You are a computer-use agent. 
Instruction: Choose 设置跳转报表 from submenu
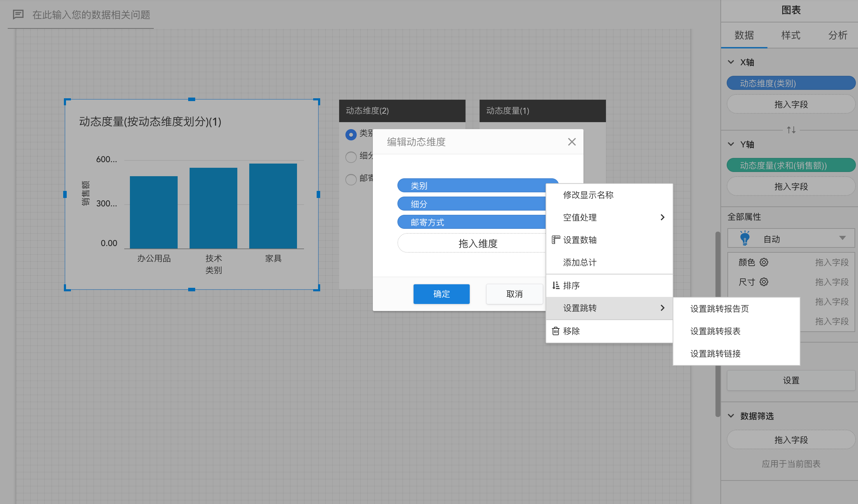(x=715, y=331)
